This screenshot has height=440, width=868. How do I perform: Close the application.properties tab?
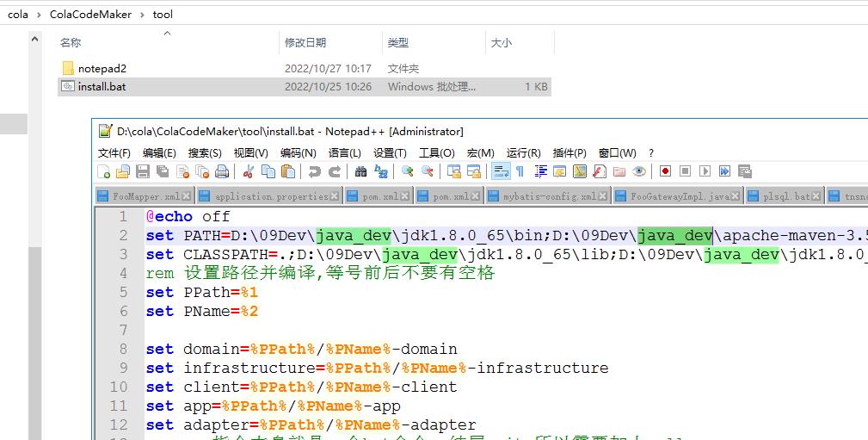click(x=334, y=196)
